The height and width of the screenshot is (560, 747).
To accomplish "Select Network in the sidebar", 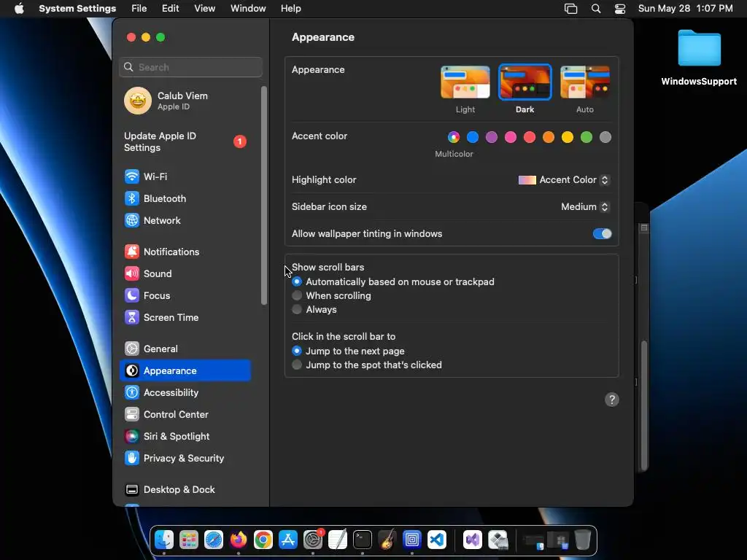I will coord(185,220).
